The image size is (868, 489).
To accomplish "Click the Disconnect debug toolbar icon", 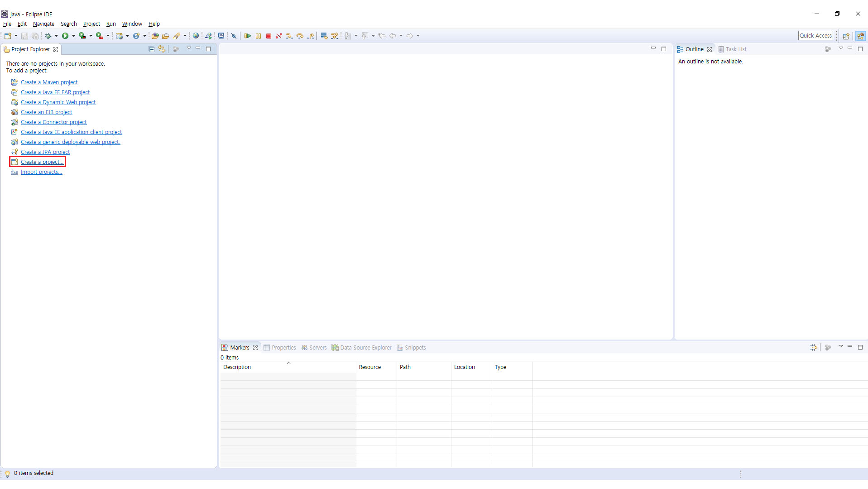I will tap(279, 36).
